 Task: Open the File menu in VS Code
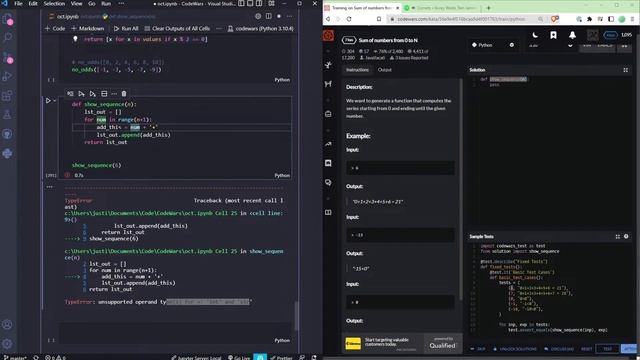point(18,4)
